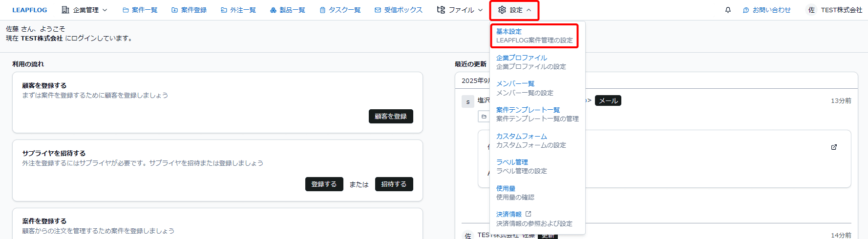This screenshot has height=239, width=868.
Task: Click the notification bell icon
Action: pyautogui.click(x=728, y=10)
